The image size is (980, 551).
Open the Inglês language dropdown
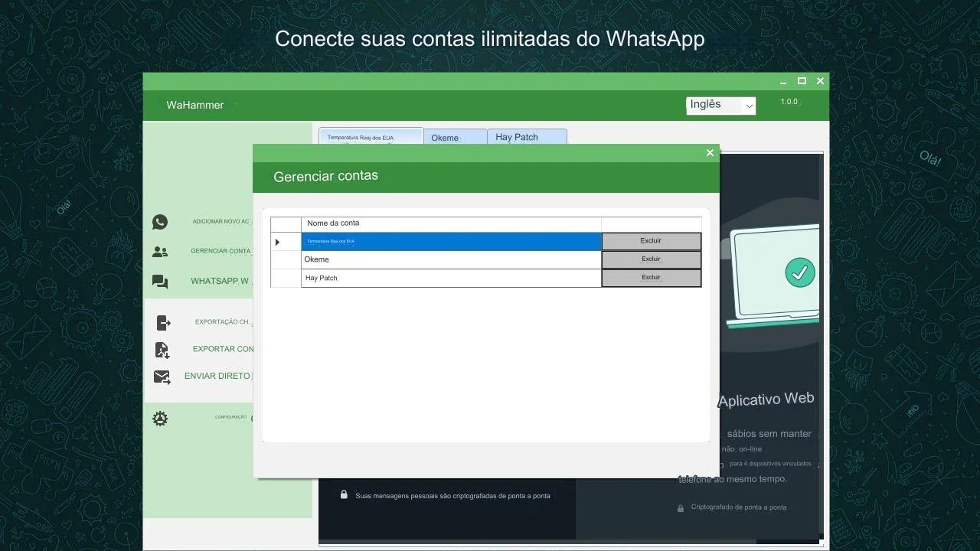click(x=721, y=105)
